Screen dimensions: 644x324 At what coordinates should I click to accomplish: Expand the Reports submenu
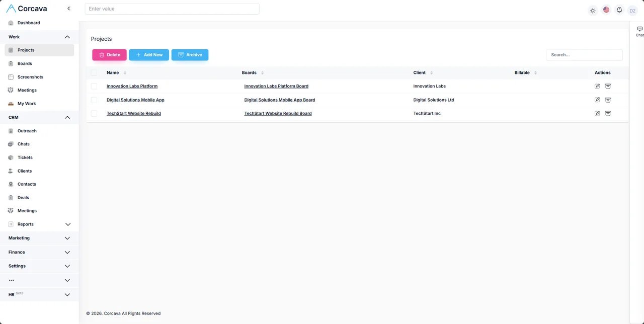(x=68, y=224)
